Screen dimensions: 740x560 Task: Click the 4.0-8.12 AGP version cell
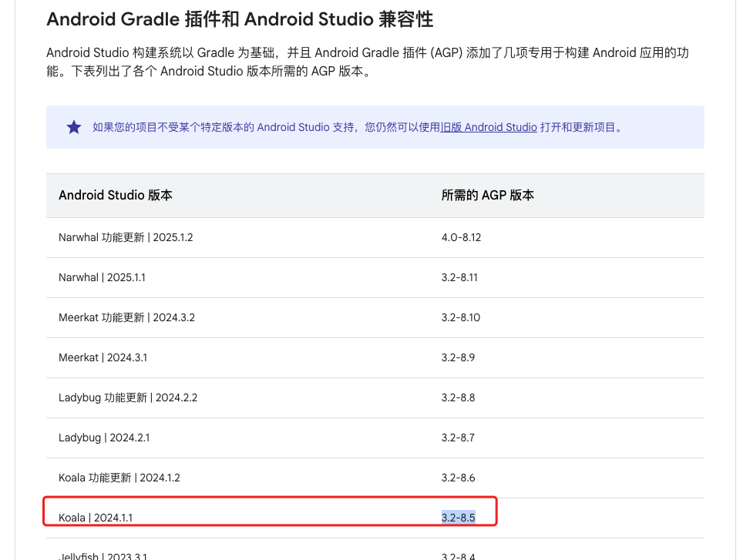tap(461, 237)
